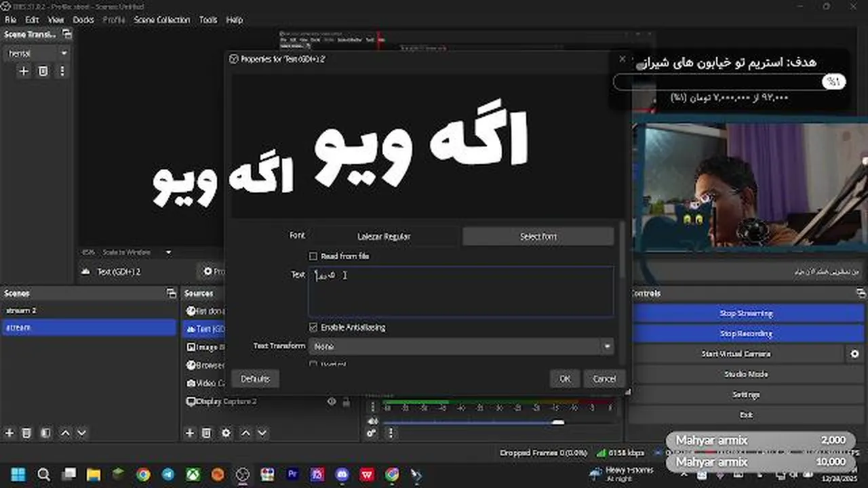Click into the Text input box
Screen dimensions: 868x488
point(461,291)
